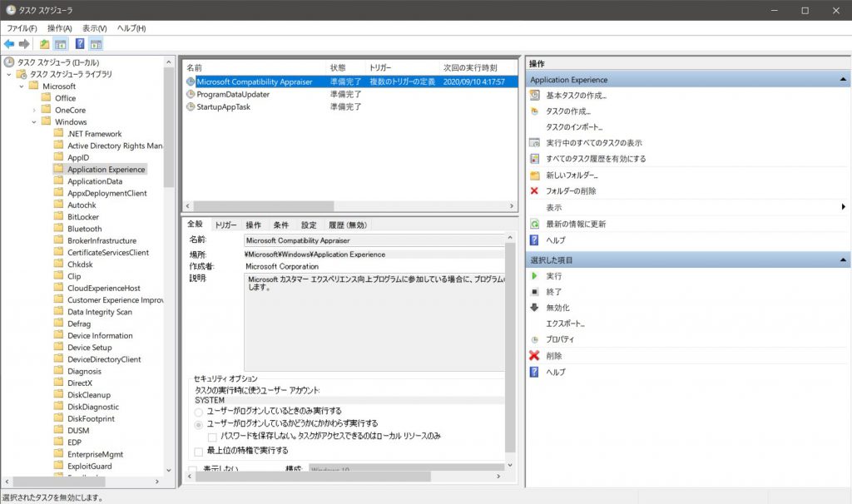Image resolution: width=852 pixels, height=504 pixels.
Task: Click the トリガー column header
Action: click(403, 68)
